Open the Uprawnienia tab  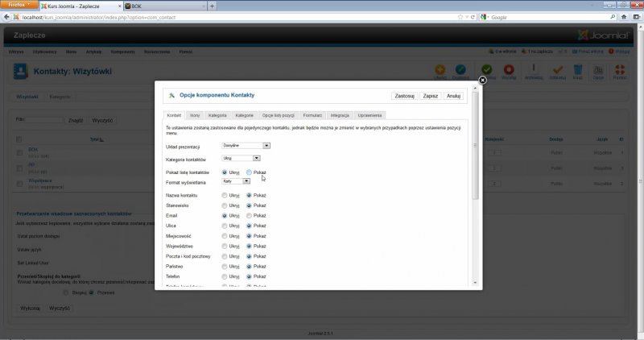pyautogui.click(x=368, y=115)
